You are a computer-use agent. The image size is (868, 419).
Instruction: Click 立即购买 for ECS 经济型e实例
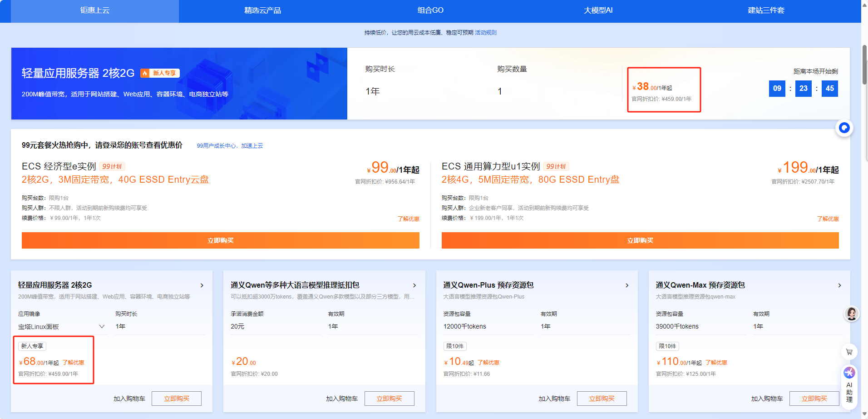pos(221,240)
